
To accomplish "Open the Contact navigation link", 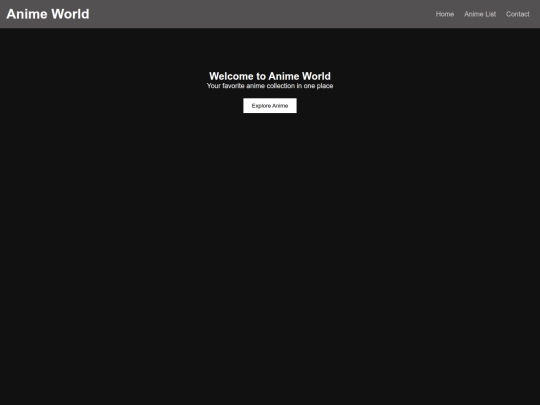I will pos(517,14).
